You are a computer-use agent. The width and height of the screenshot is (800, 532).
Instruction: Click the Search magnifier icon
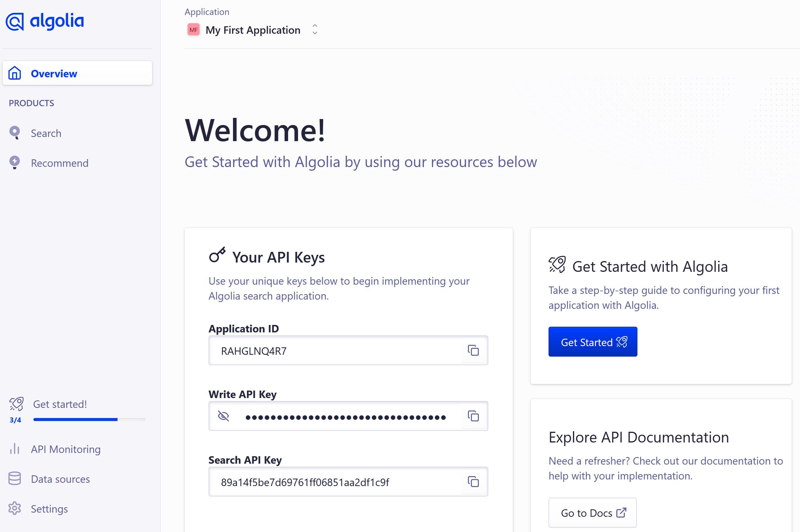[x=15, y=133]
